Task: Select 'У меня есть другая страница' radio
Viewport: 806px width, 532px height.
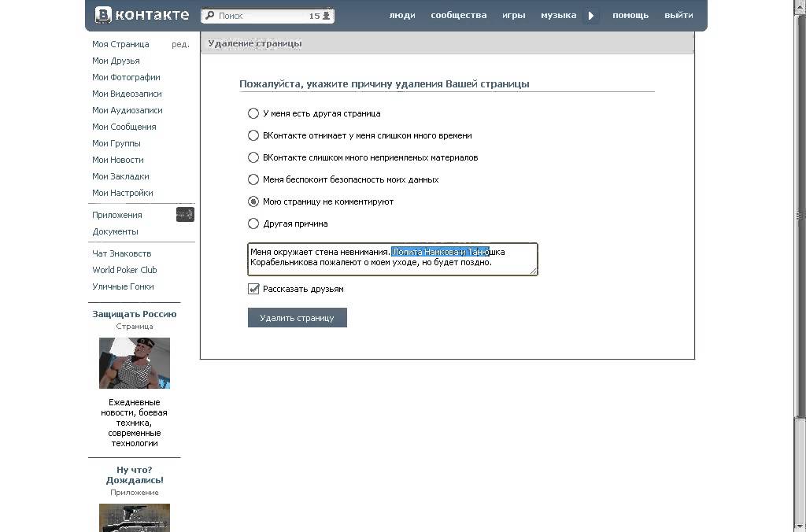Action: [x=253, y=113]
